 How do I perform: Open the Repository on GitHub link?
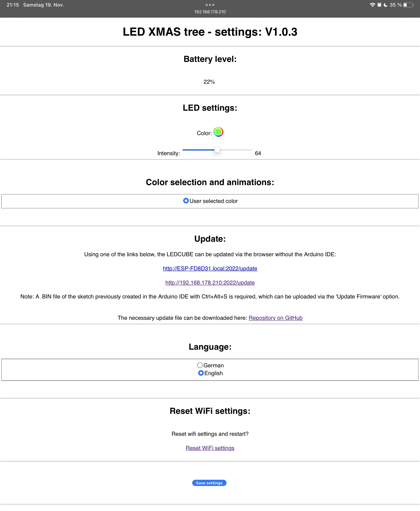point(276,318)
